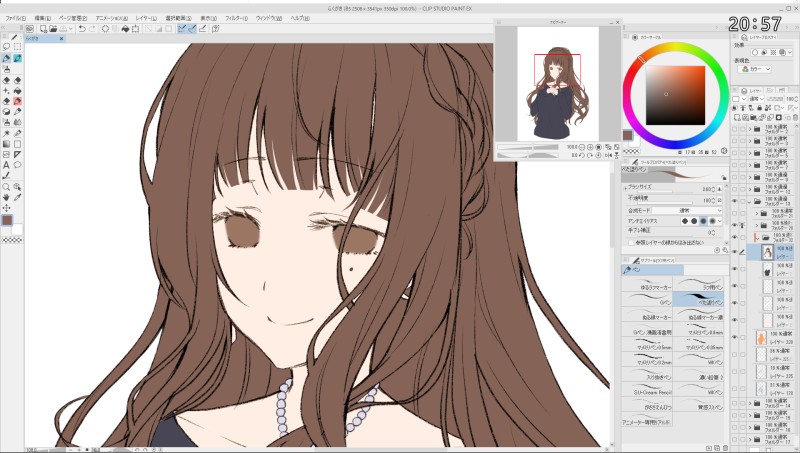This screenshot has height=453, width=800.
Task: Select the lasso selection tool in toolbox
Action: 6,46
